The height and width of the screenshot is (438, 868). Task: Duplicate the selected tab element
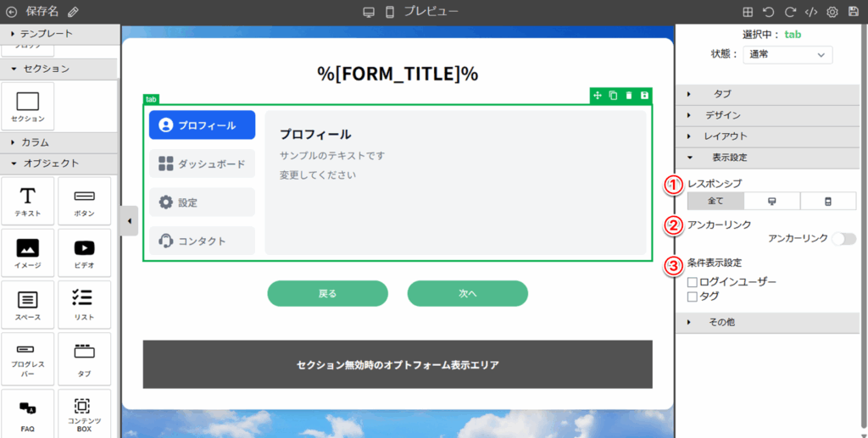(x=613, y=96)
